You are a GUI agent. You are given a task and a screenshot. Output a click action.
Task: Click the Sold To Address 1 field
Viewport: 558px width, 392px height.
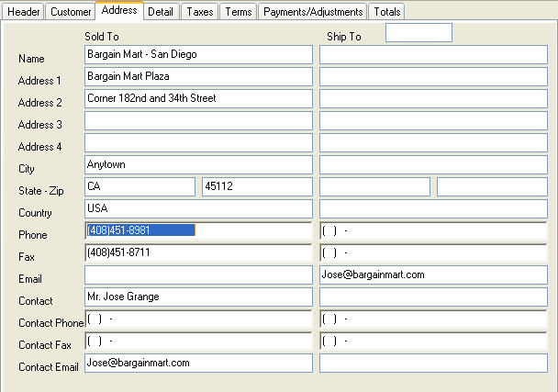point(198,77)
